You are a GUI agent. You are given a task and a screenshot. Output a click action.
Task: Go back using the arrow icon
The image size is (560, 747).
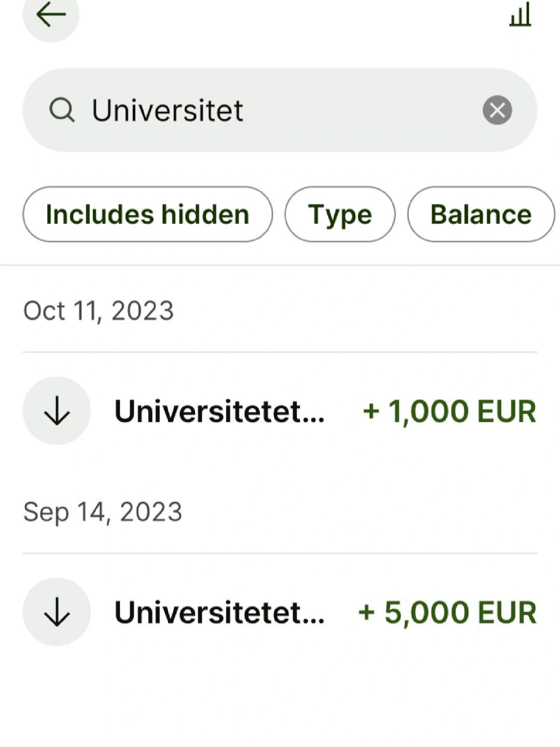(51, 15)
